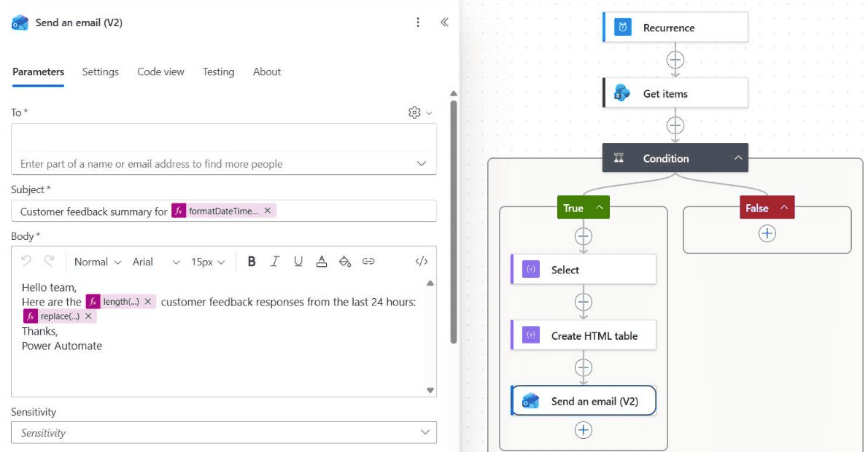This screenshot has height=452, width=868.
Task: Open the Arial font dropdown
Action: (x=155, y=262)
